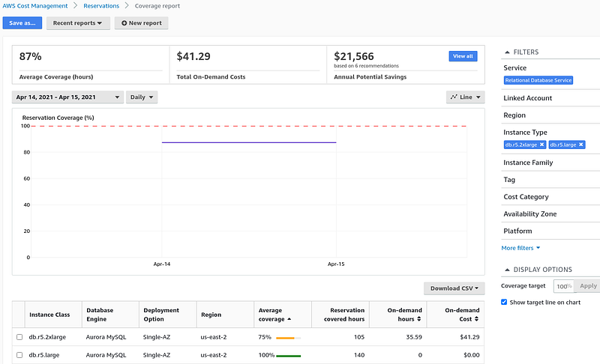Screen dimensions: 600x364
Task: Open the Daily granularity dropdown
Action: (x=142, y=97)
